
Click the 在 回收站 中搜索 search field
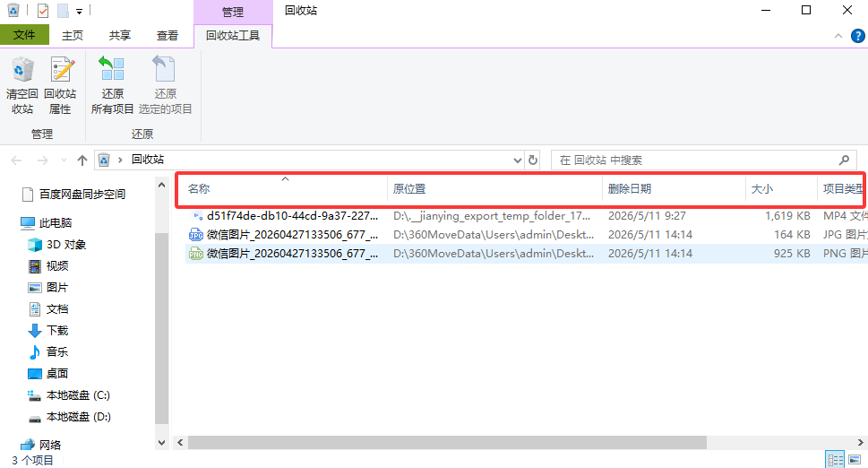point(704,160)
